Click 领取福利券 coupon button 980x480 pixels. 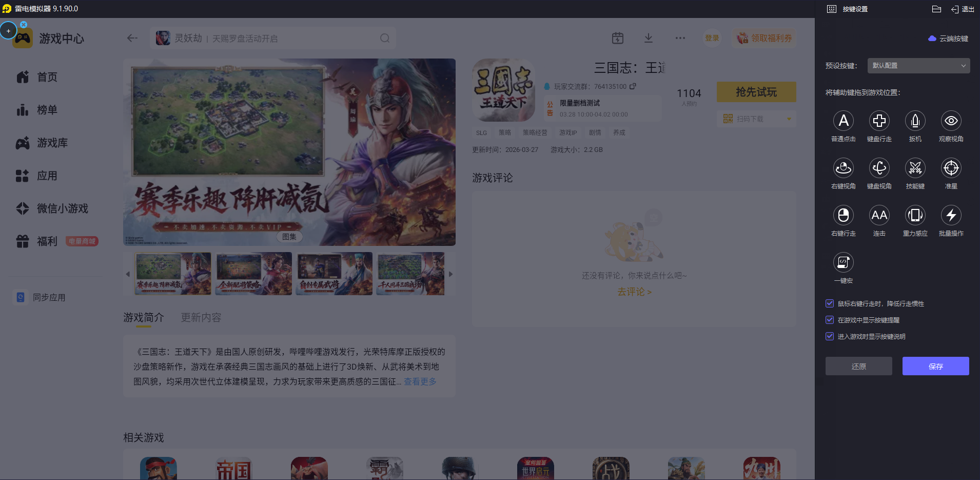tap(765, 38)
